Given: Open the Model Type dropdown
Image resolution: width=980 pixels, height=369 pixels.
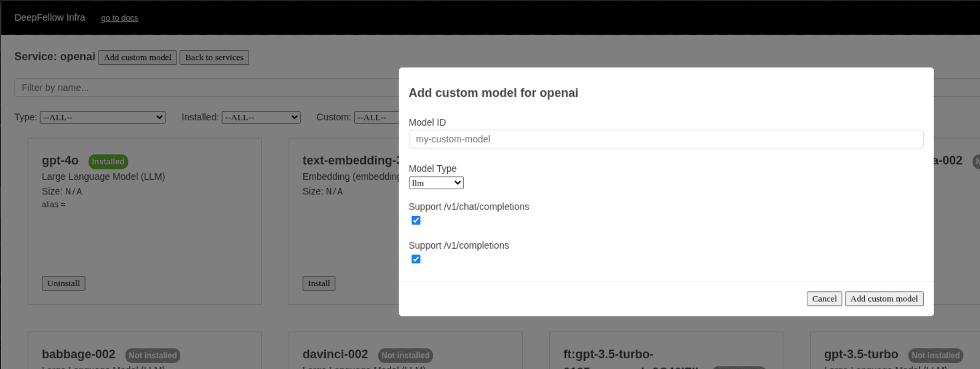Looking at the screenshot, I should (x=436, y=183).
